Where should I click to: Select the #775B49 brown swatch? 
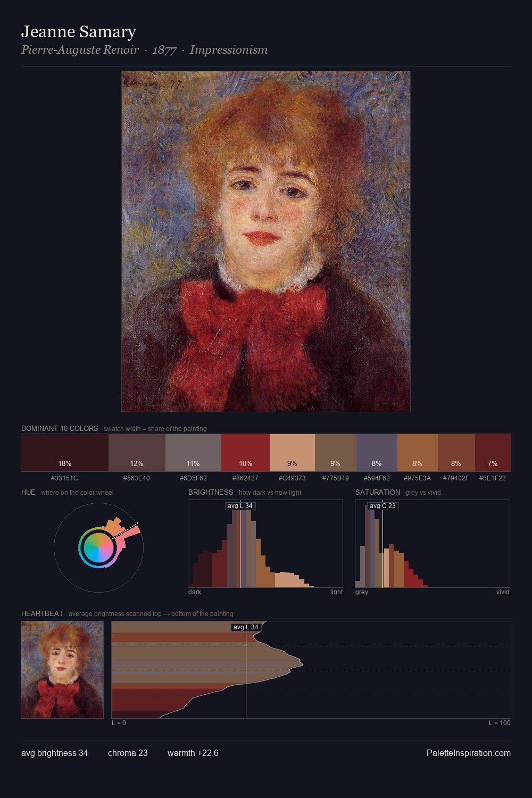336,453
